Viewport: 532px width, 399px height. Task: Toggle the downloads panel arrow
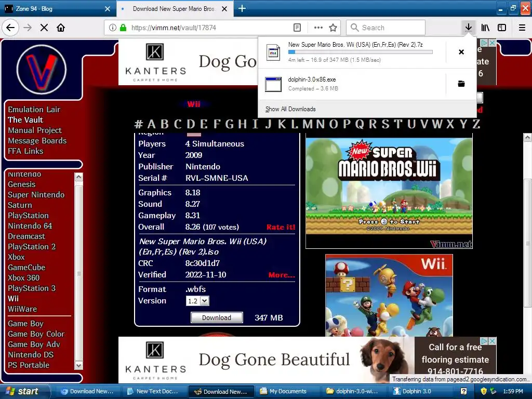click(x=468, y=28)
